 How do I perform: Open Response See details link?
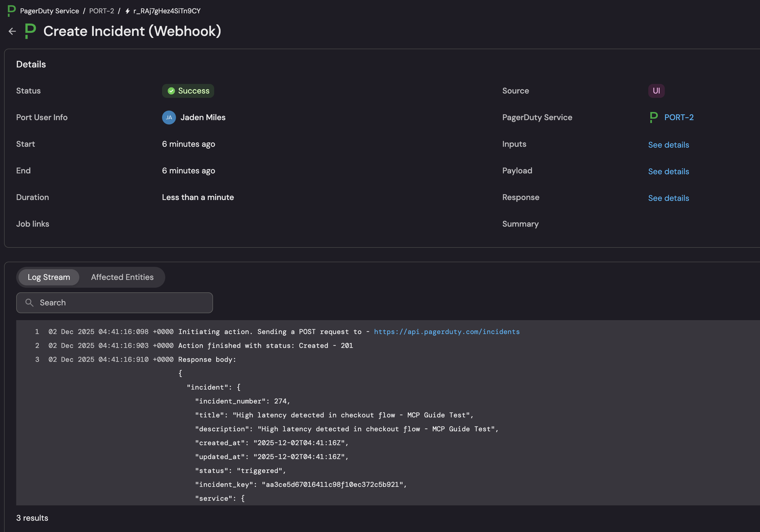pos(668,198)
